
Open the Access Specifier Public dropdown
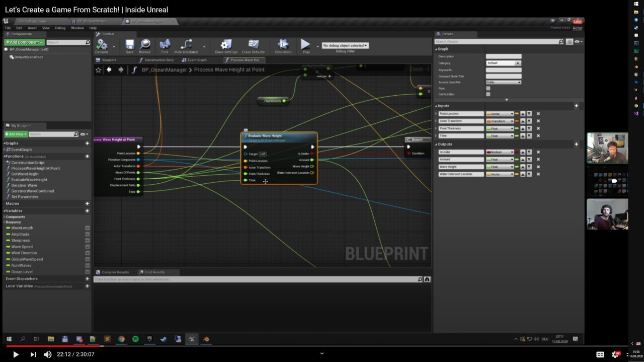pos(504,82)
